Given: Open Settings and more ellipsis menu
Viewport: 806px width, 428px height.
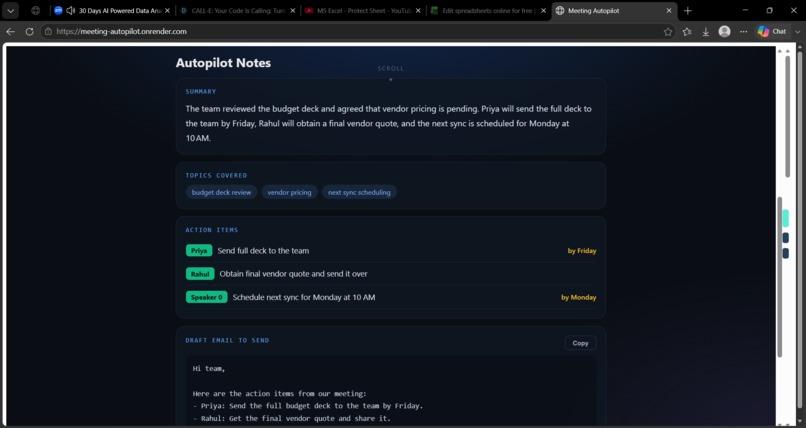Looking at the screenshot, I should pyautogui.click(x=743, y=32).
